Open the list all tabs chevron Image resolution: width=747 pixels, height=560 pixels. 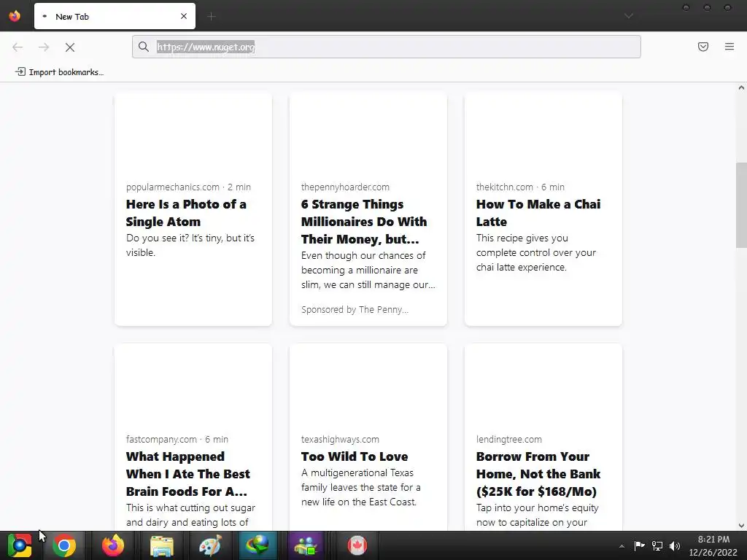pyautogui.click(x=629, y=16)
